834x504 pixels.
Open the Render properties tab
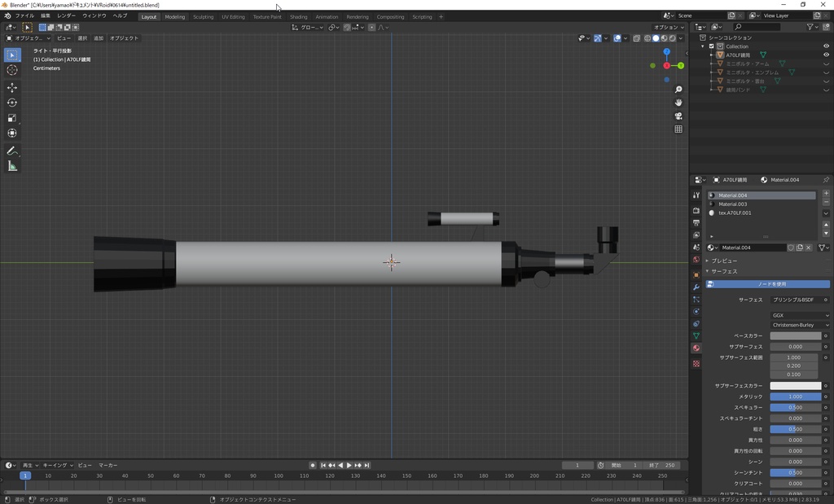pyautogui.click(x=696, y=211)
